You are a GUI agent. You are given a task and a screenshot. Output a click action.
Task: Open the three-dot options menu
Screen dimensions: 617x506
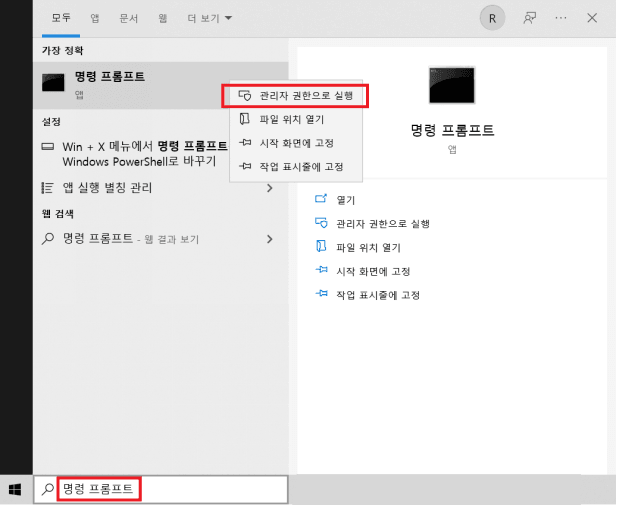coord(560,18)
